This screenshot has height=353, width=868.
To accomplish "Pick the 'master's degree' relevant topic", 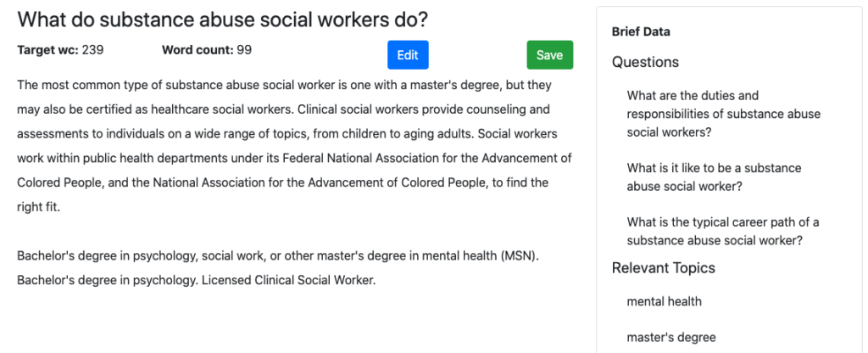I will point(671,337).
